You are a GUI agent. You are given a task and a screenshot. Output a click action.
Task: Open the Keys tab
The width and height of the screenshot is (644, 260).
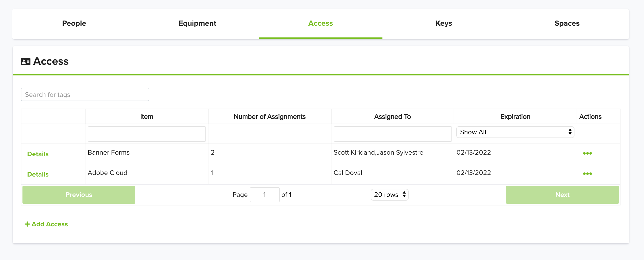(444, 24)
